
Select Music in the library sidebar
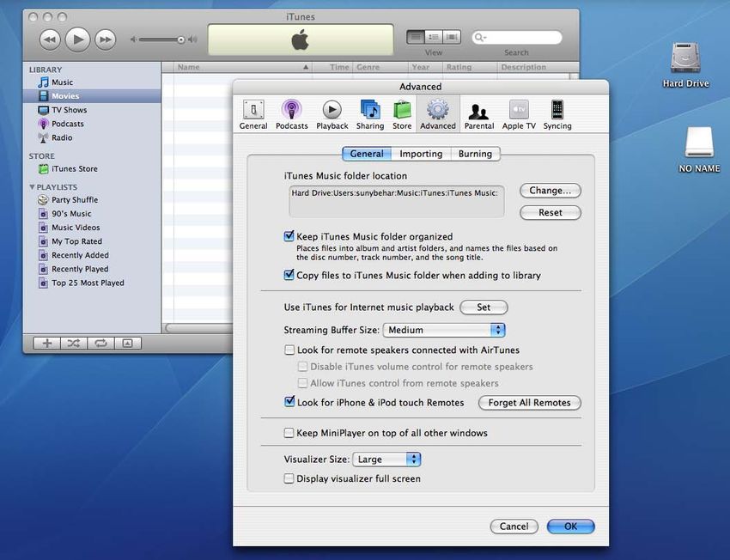63,82
